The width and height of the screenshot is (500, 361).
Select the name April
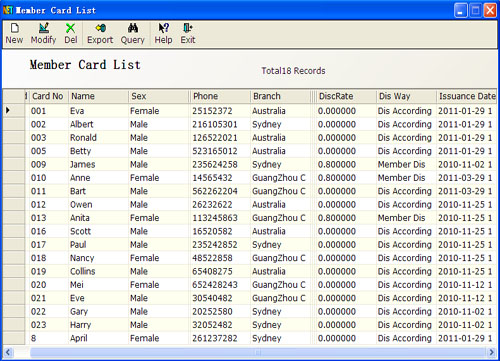pos(79,338)
